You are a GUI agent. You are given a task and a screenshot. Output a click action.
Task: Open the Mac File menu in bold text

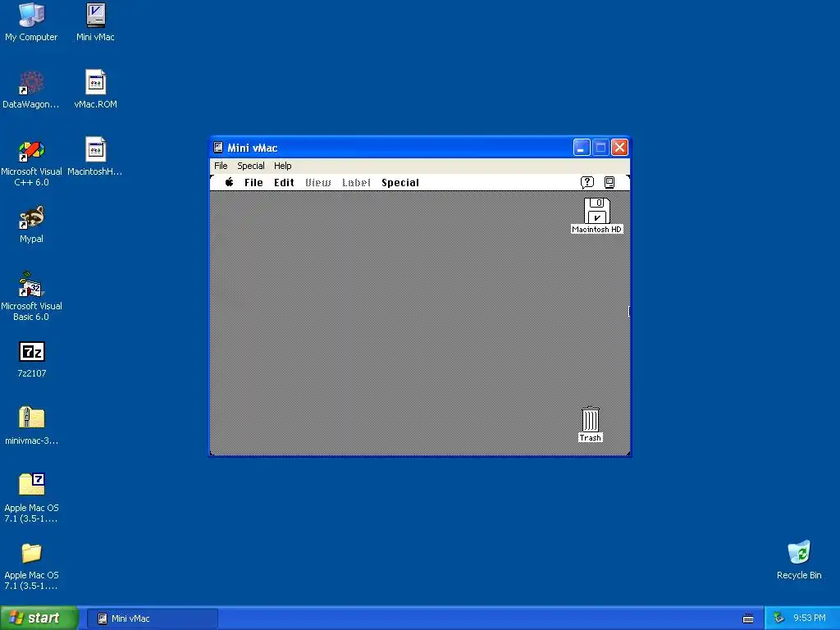pos(253,183)
